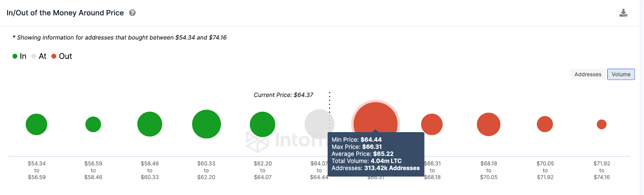Click the green In legend dot
Viewport: 644px width, 195px height.
pyautogui.click(x=15, y=56)
